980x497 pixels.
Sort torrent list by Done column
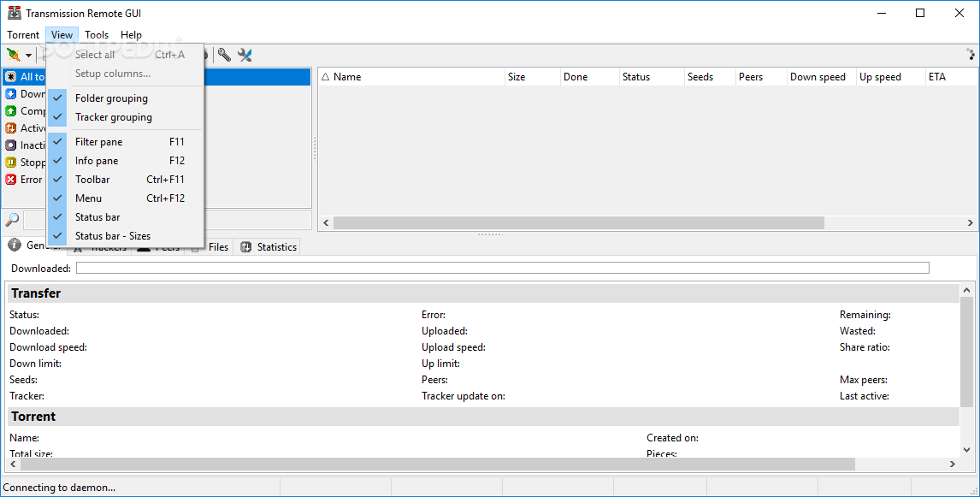589,77
